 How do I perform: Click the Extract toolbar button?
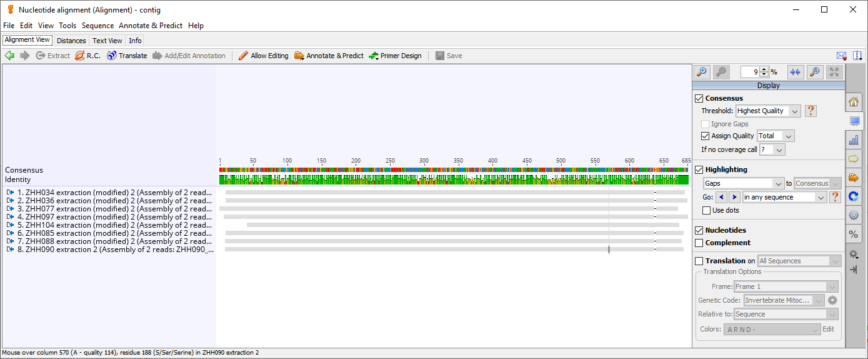[x=52, y=56]
